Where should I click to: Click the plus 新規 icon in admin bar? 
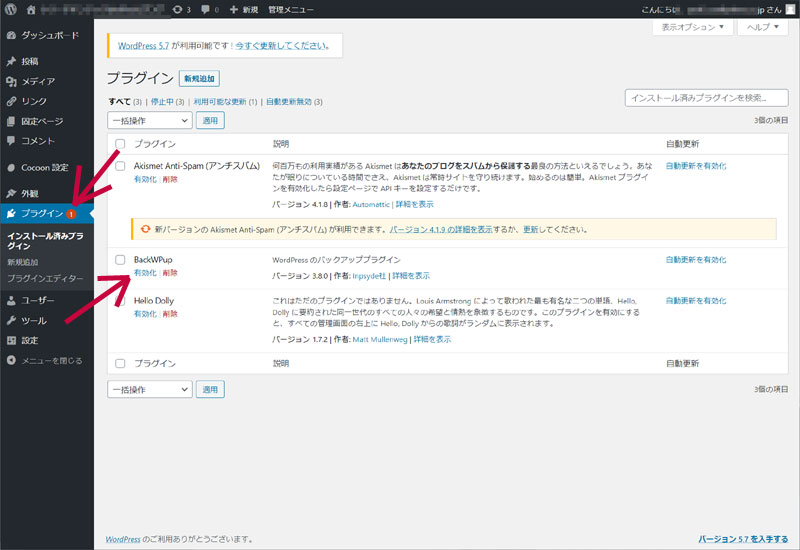click(x=234, y=10)
